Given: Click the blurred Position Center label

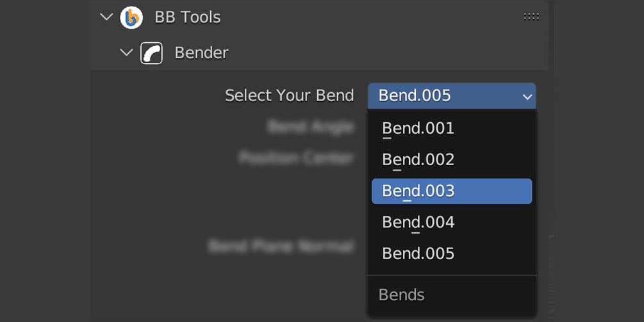Looking at the screenshot, I should 296,157.
